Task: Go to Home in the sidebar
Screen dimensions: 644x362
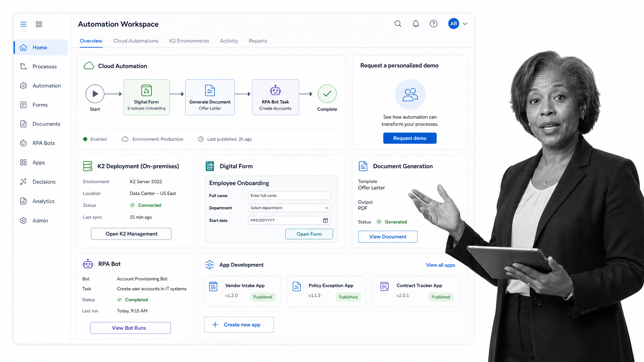Action: (41, 47)
